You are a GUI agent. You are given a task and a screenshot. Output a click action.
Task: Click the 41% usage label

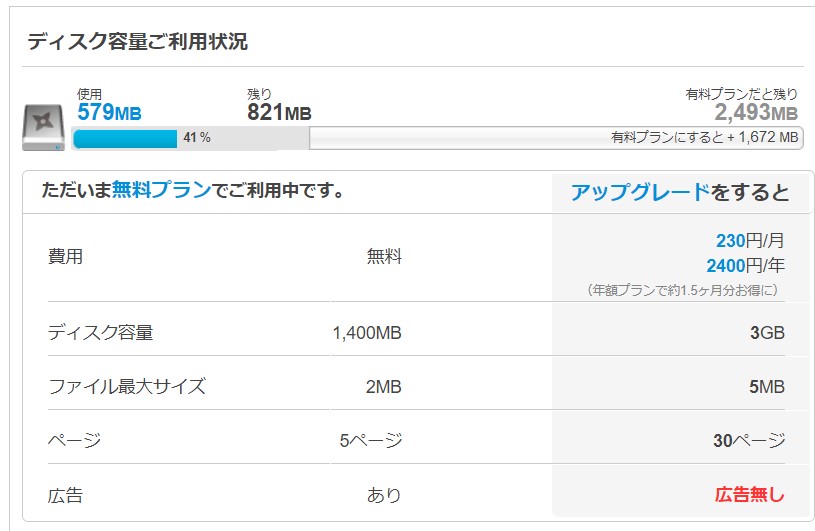coord(196,138)
